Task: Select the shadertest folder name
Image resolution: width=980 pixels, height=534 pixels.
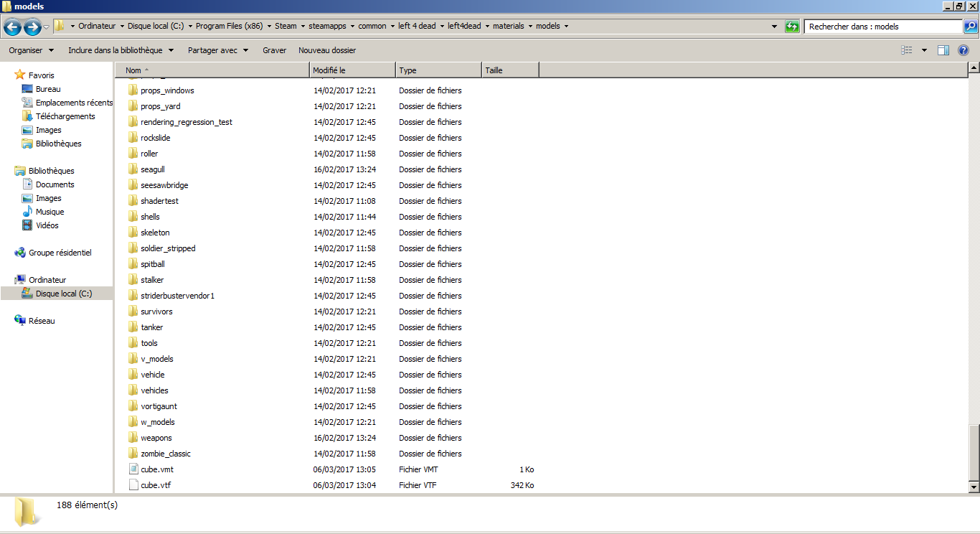Action: pos(160,201)
